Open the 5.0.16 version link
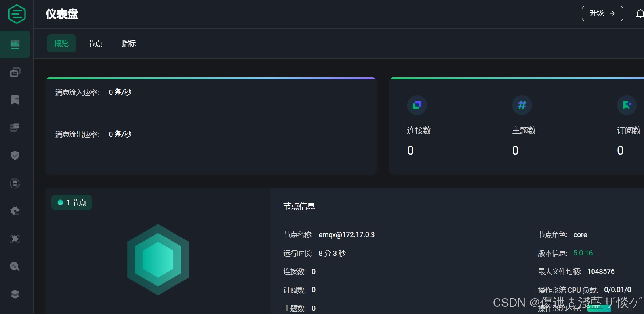 point(583,253)
